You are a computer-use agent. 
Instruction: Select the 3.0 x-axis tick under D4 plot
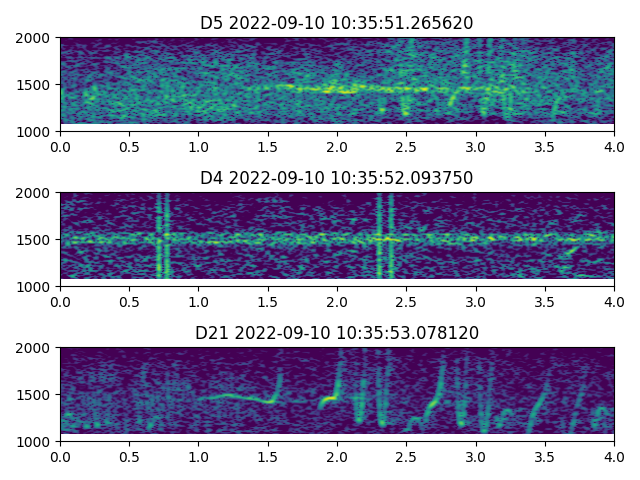coord(476,301)
